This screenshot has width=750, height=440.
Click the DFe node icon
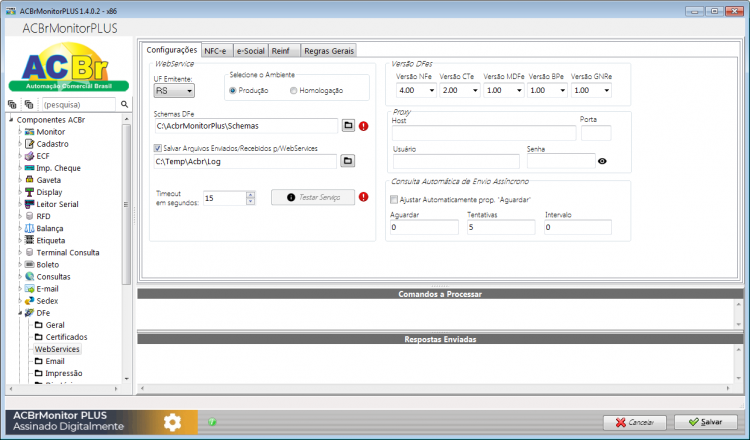(30, 313)
